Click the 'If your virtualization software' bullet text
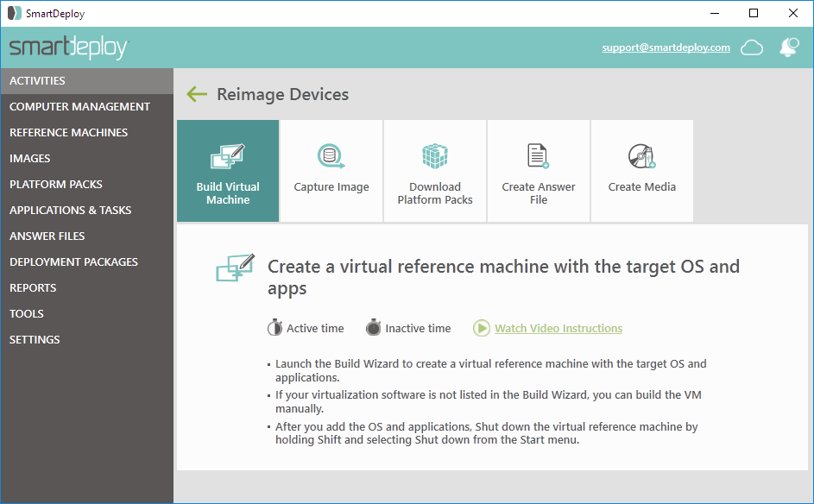The image size is (814, 504). (489, 402)
